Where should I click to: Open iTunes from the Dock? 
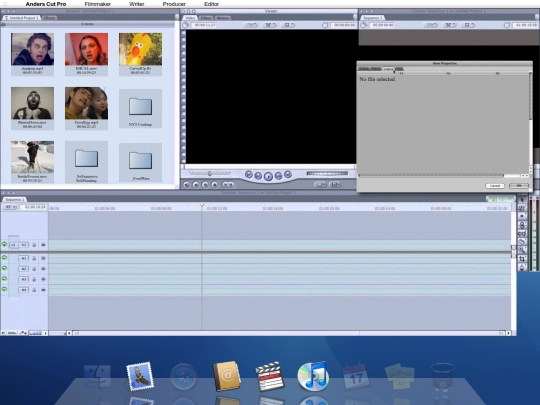pos(313,376)
